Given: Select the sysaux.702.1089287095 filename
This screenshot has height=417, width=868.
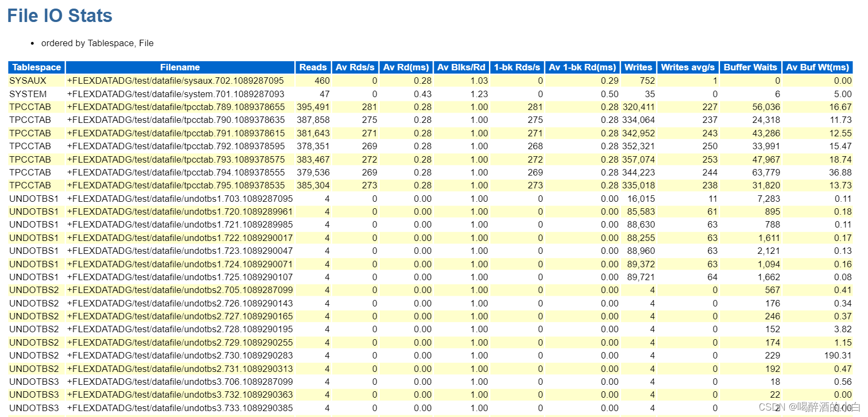Looking at the screenshot, I should click(x=175, y=81).
